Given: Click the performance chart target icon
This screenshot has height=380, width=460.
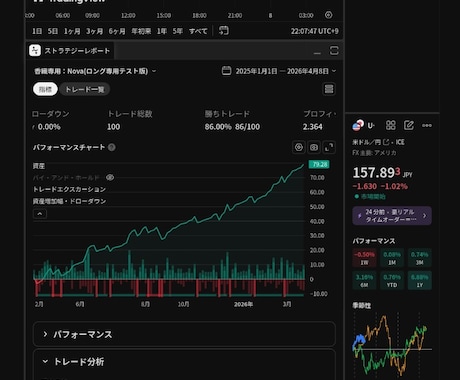Looking at the screenshot, I should pos(299,147).
